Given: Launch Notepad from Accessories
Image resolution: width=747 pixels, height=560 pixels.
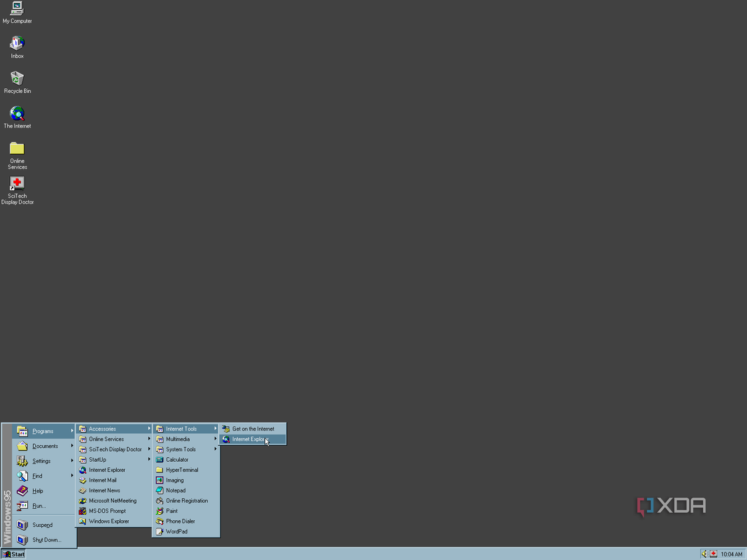Looking at the screenshot, I should point(187,490).
